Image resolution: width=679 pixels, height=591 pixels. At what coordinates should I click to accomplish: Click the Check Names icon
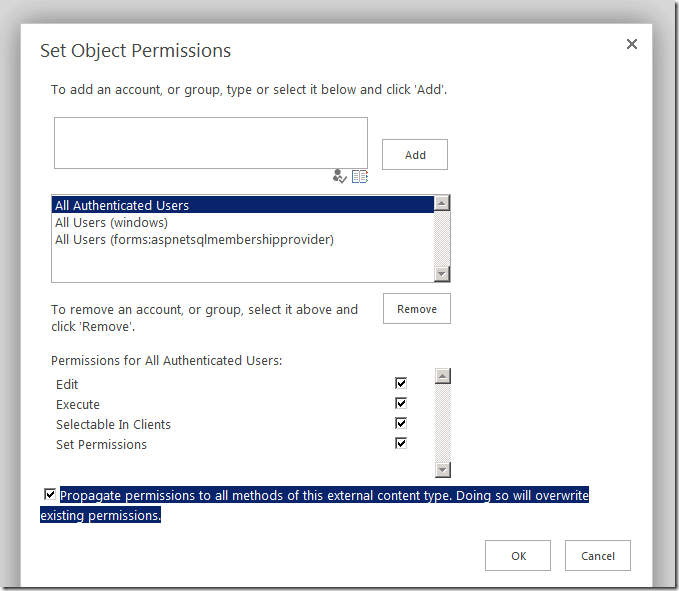pos(340,177)
